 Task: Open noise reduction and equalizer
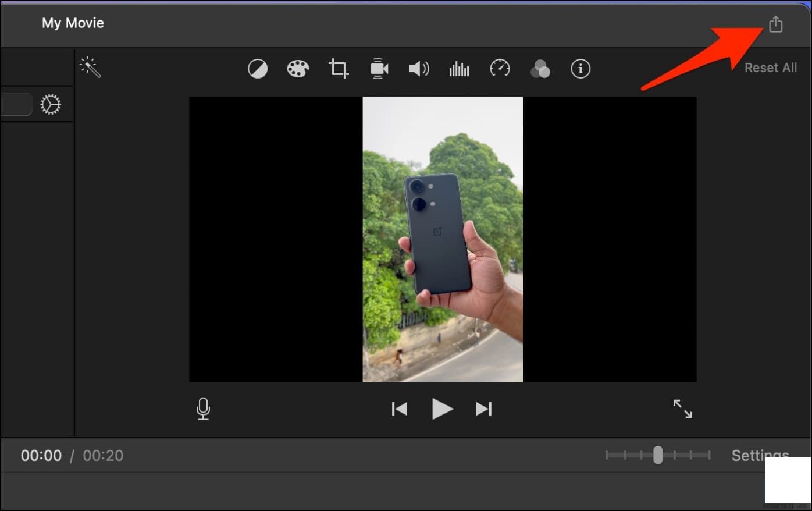459,69
